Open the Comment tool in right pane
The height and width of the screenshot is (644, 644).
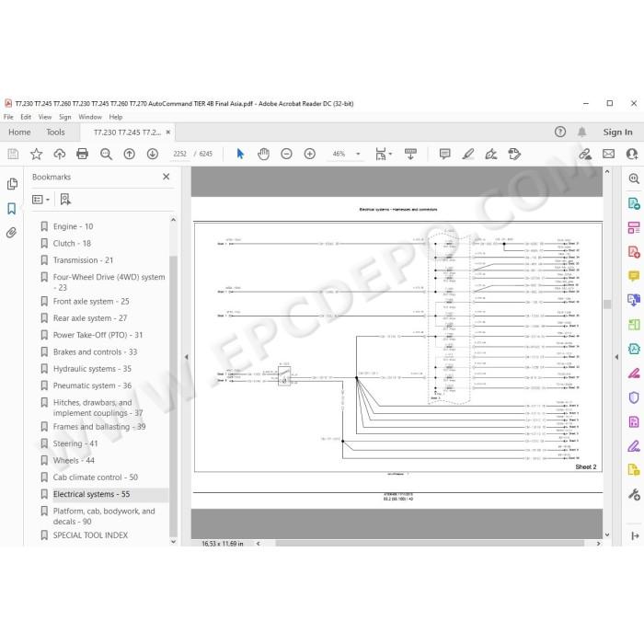coord(634,276)
